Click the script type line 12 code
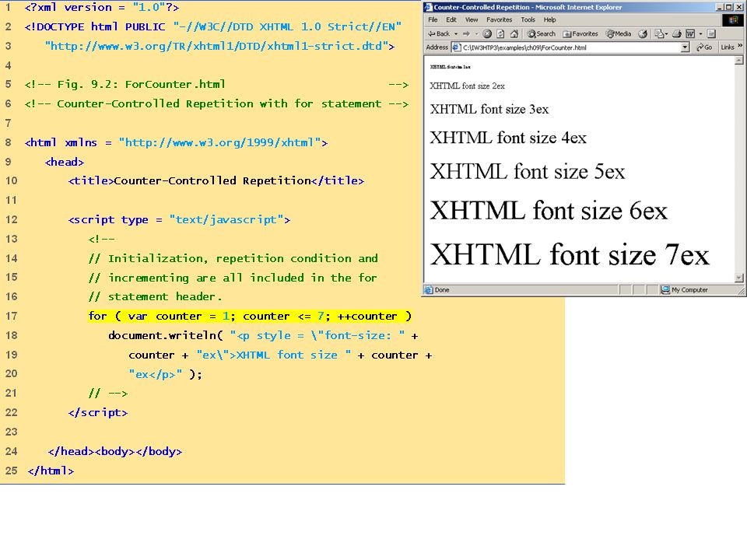The image size is (747, 560). pos(179,220)
